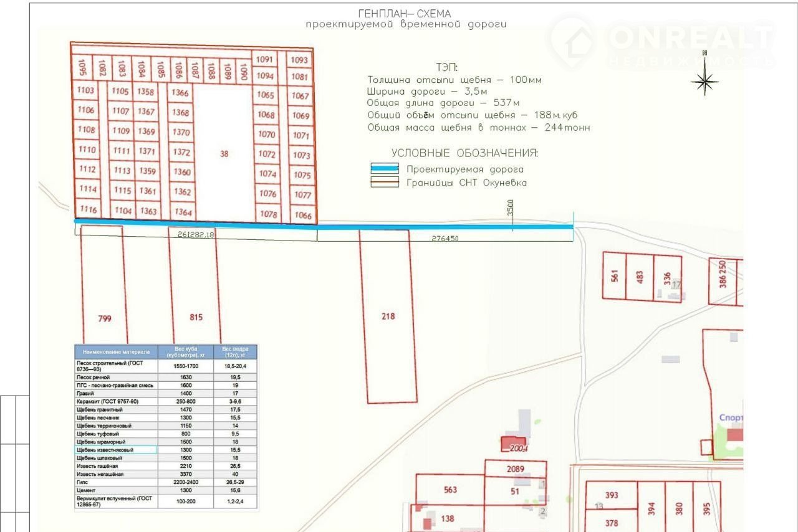This screenshot has width=798, height=532.
Task: Click the Наименование материала table header
Action: 116,352
